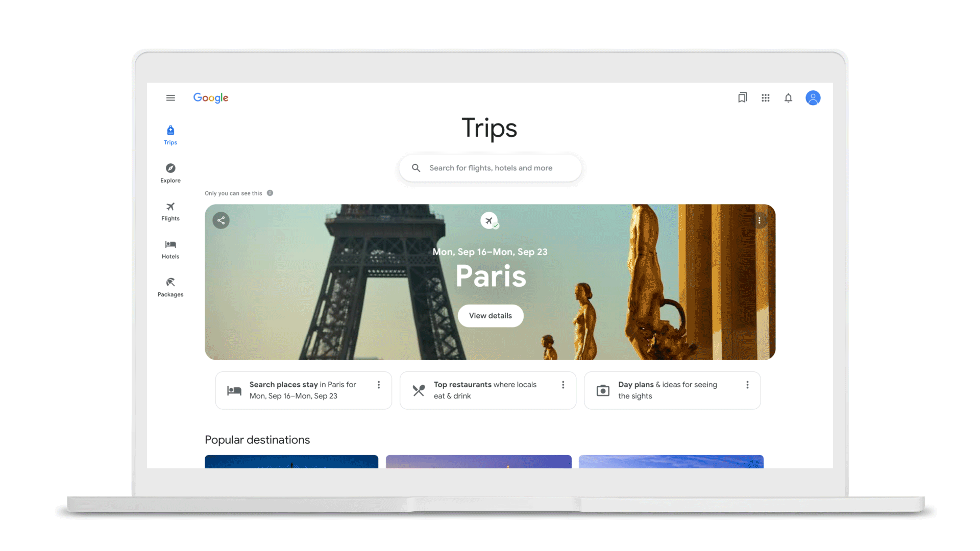This screenshot has height=551, width=980.
Task: Click View details button for Paris trip
Action: click(491, 315)
